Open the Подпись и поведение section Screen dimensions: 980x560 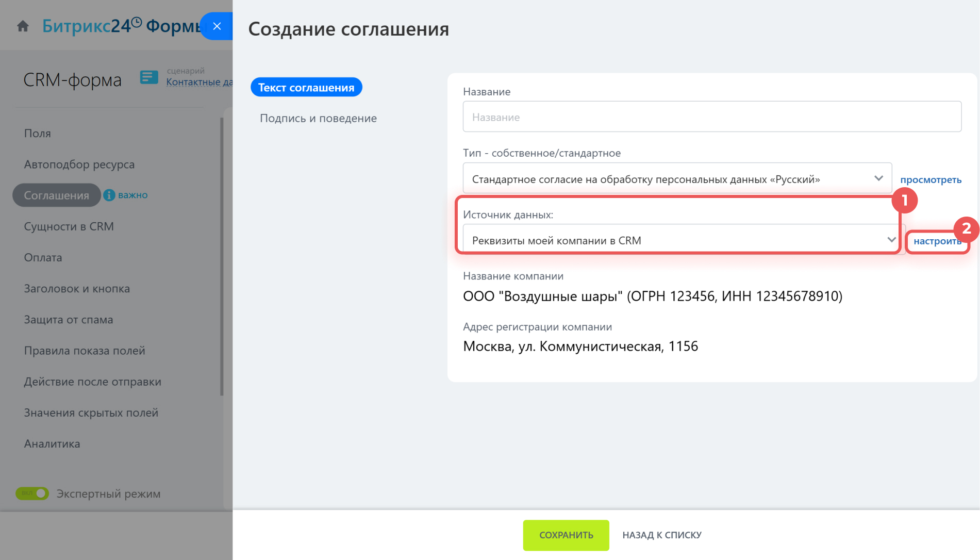[x=318, y=118]
